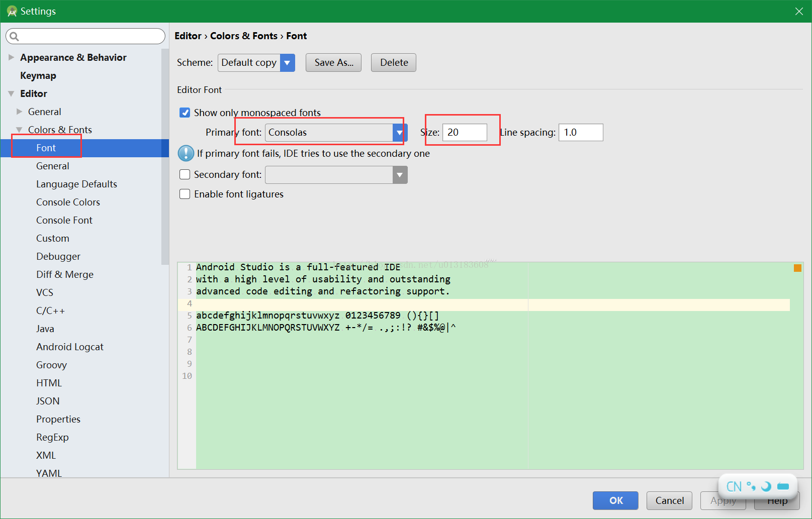Screen dimensions: 812x519
Task: Open Properties color settings
Action: click(x=58, y=419)
